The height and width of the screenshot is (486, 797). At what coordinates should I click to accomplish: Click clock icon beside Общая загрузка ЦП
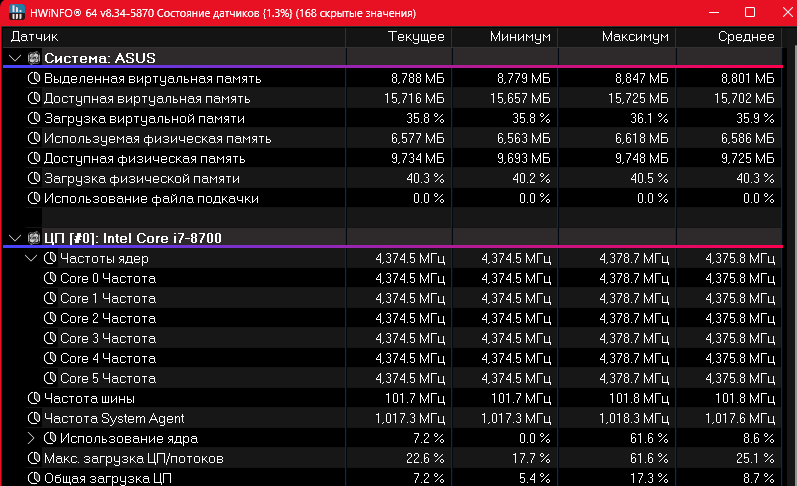point(33,478)
